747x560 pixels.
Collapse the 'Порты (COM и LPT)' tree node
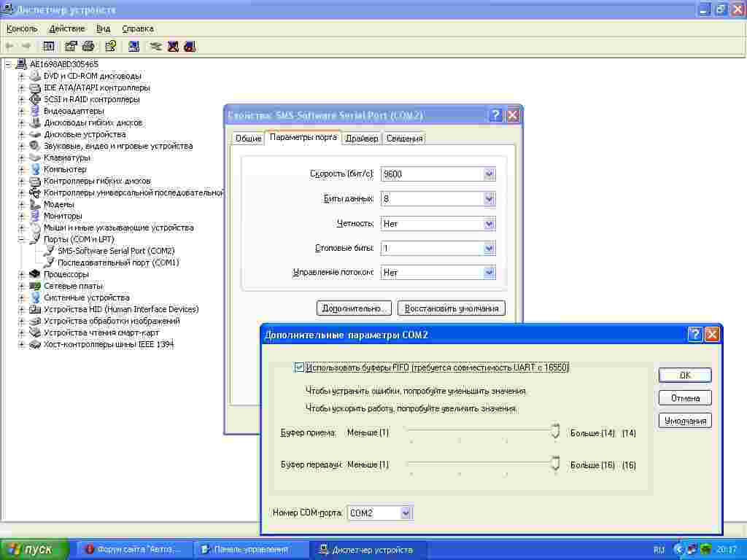21,239
